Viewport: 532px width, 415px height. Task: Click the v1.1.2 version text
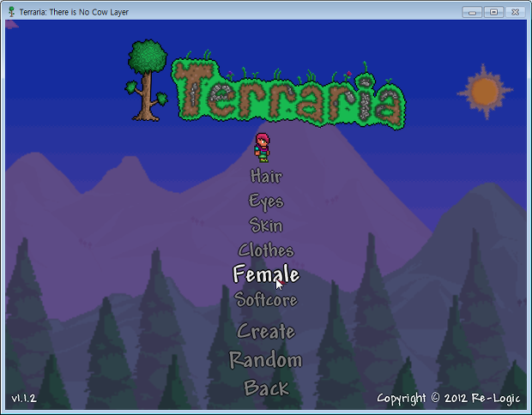click(24, 398)
